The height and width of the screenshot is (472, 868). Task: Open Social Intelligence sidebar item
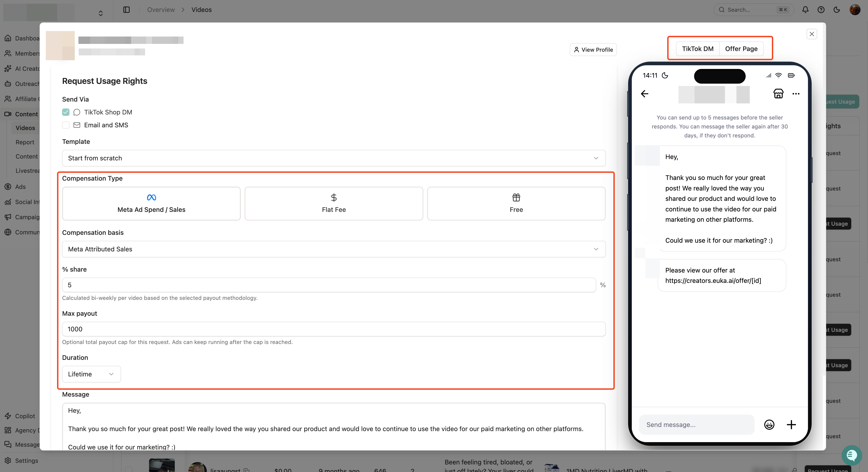[x=22, y=202]
